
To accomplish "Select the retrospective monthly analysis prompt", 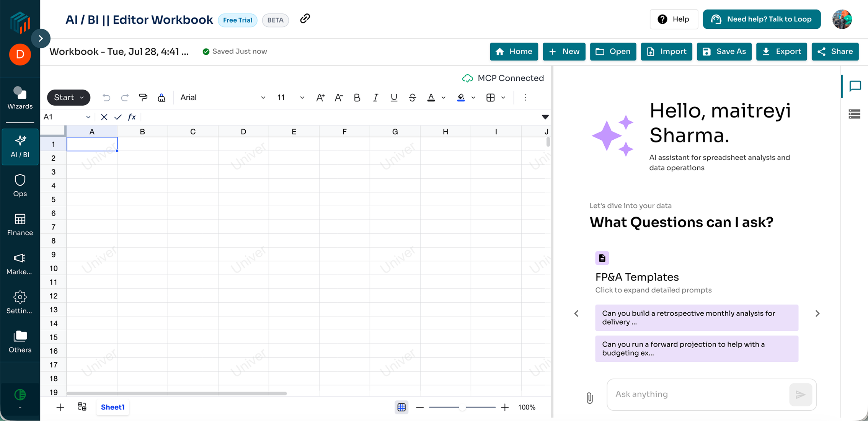I will point(697,318).
